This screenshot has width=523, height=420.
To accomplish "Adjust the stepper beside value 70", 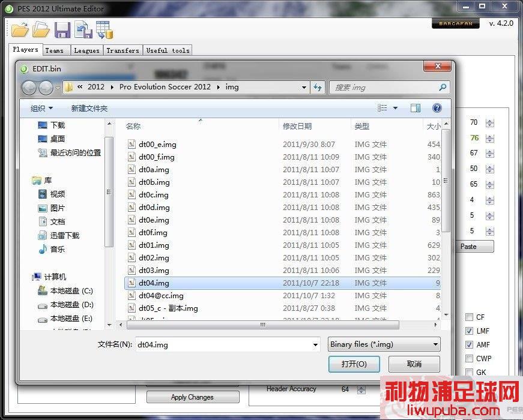I will pos(489,122).
